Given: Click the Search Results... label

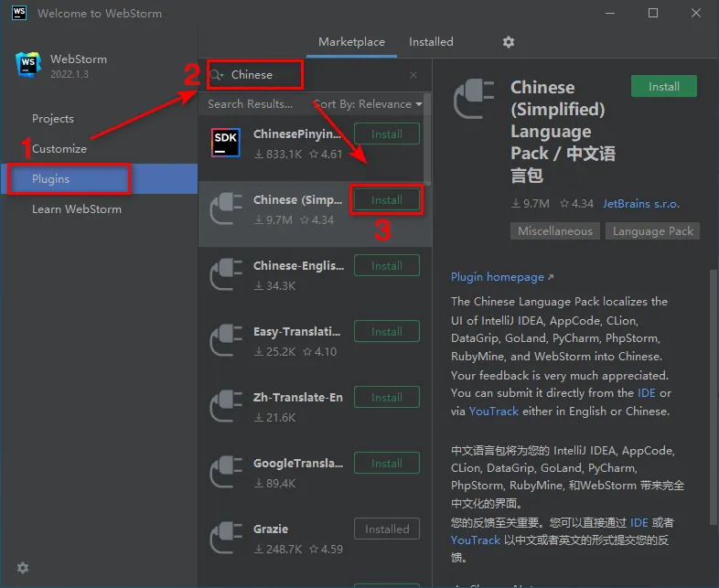Looking at the screenshot, I should (250, 104).
